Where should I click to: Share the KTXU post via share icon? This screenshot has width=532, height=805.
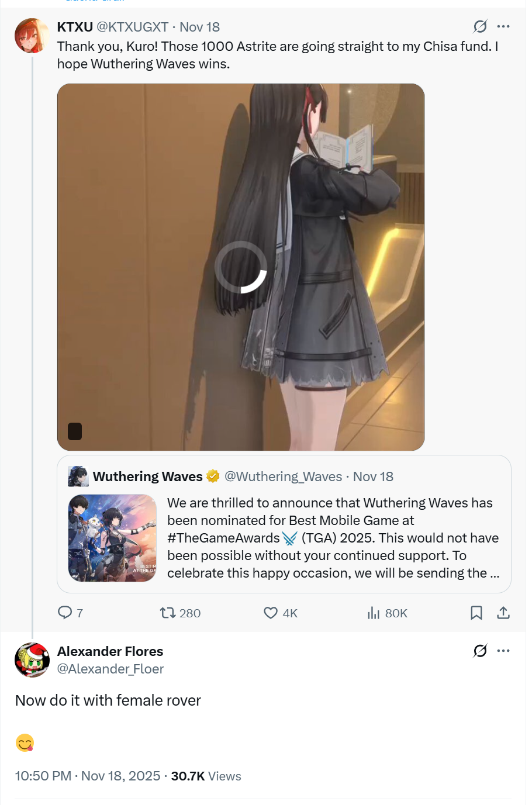click(x=503, y=613)
